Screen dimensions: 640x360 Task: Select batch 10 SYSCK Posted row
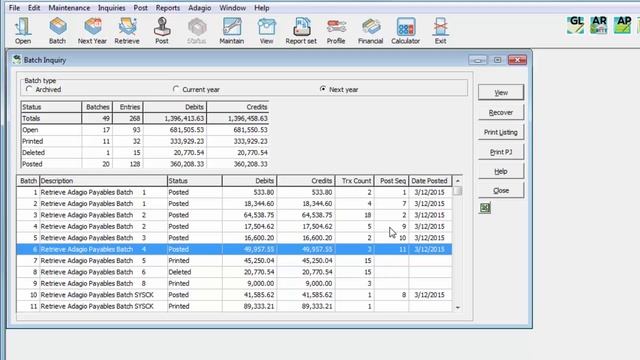234,295
